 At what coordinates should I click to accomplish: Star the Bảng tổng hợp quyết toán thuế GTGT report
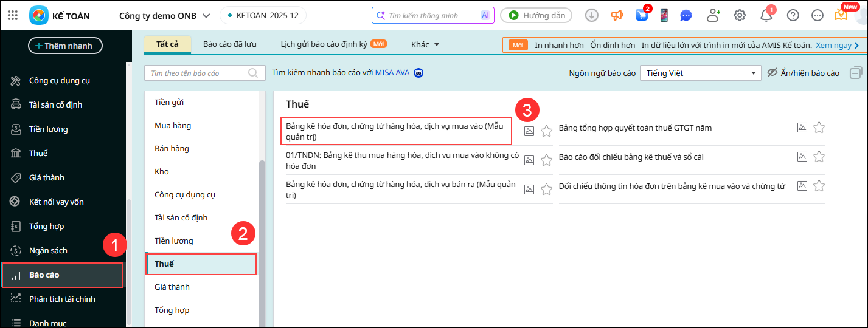(819, 128)
